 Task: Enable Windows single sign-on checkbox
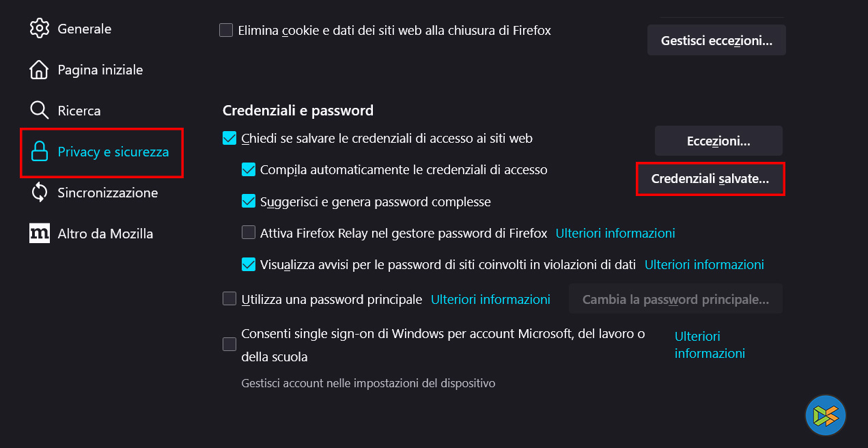click(229, 344)
